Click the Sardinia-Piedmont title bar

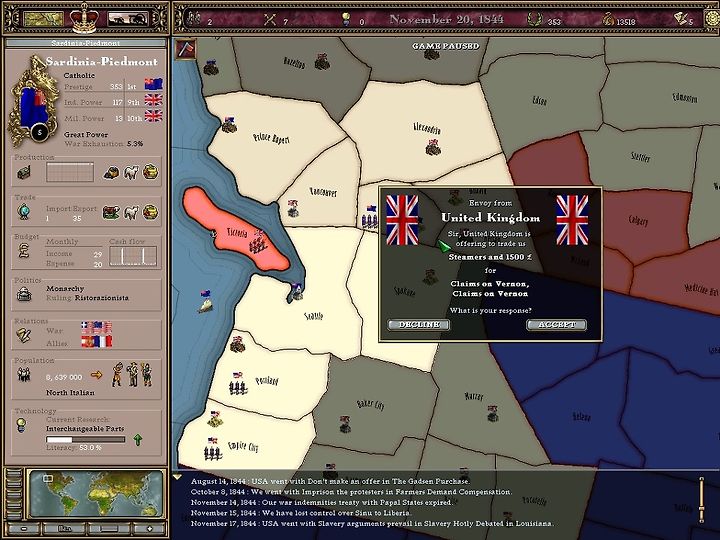[85, 43]
